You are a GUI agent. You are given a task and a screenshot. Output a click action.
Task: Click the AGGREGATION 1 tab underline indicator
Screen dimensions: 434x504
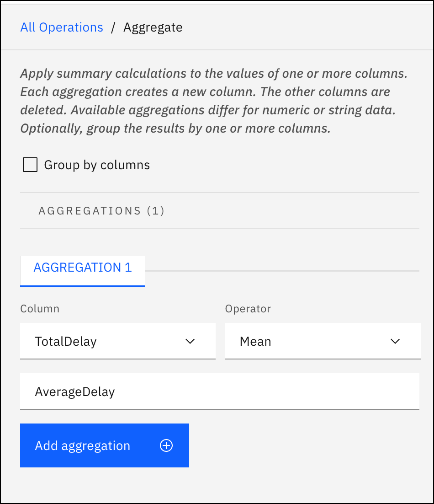(82, 285)
